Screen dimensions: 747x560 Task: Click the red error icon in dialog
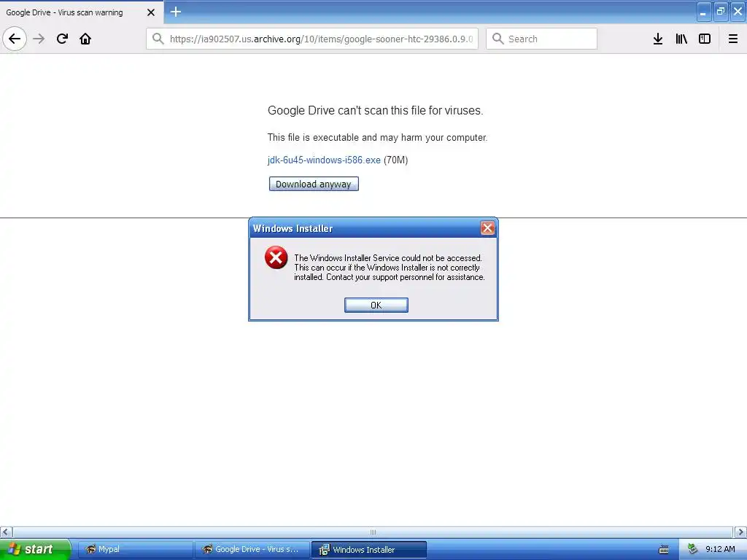(x=276, y=257)
